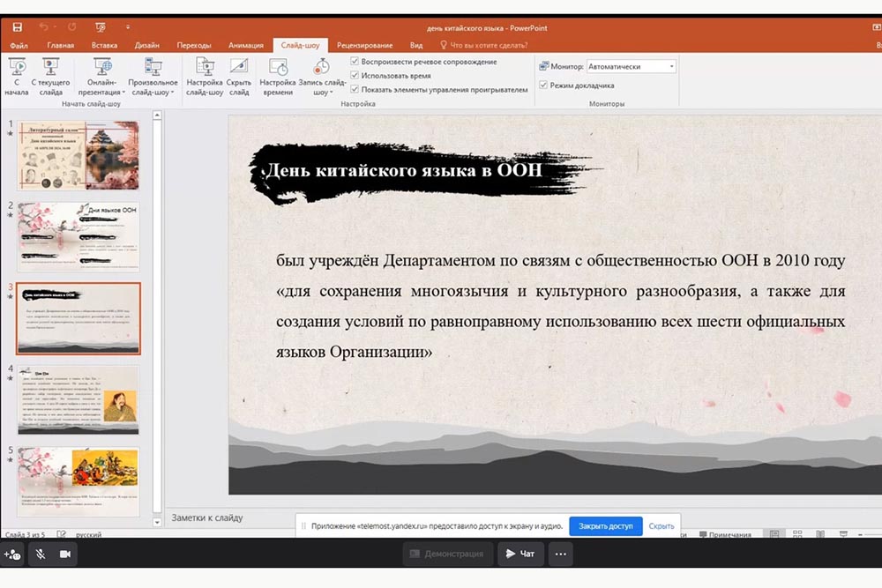Click the 'Скрыть слайд' icon
This screenshot has width=882, height=588.
[238, 69]
